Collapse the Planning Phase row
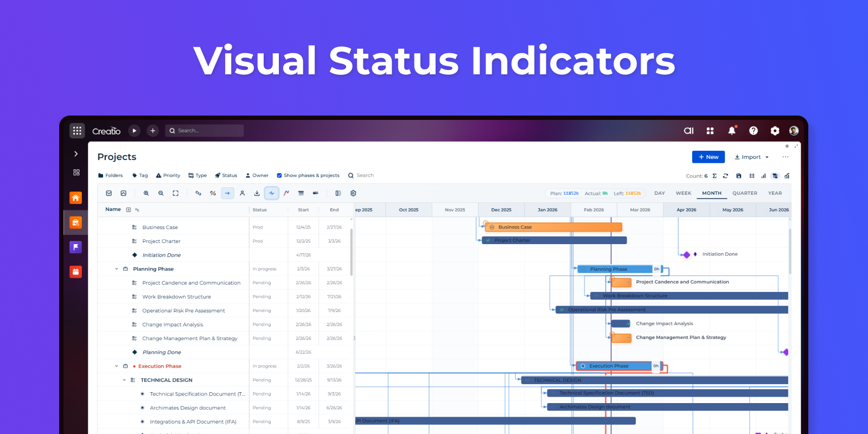868x434 pixels. tap(117, 269)
